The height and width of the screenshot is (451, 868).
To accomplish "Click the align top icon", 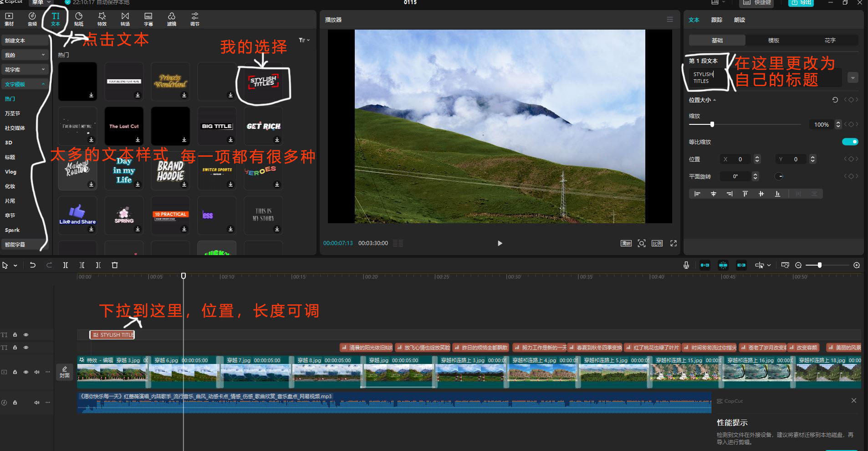I will 745,194.
